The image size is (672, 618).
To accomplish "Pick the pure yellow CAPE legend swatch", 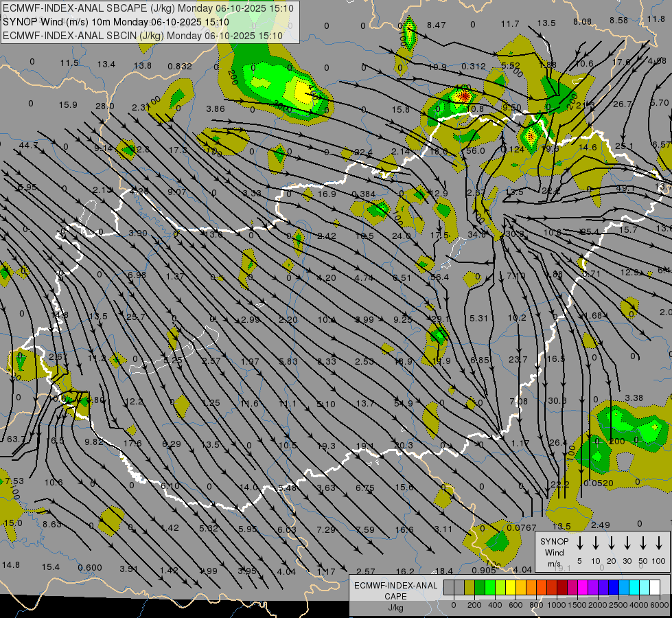I will [511, 588].
